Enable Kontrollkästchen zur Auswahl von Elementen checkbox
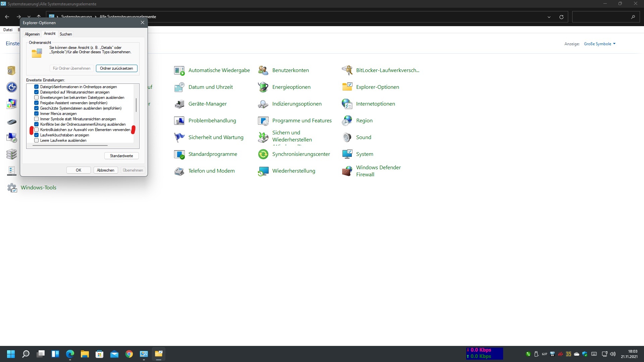 click(37, 130)
